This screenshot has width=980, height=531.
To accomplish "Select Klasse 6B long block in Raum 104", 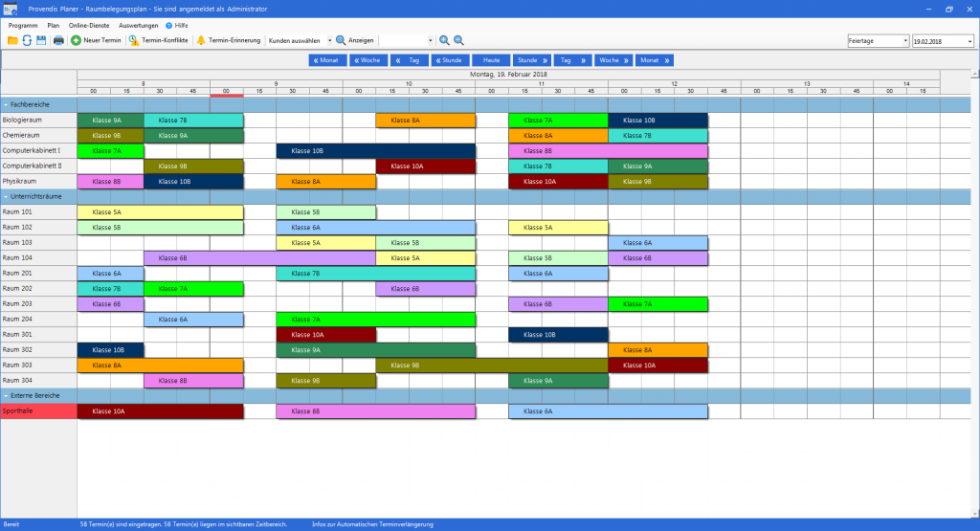I will [259, 258].
